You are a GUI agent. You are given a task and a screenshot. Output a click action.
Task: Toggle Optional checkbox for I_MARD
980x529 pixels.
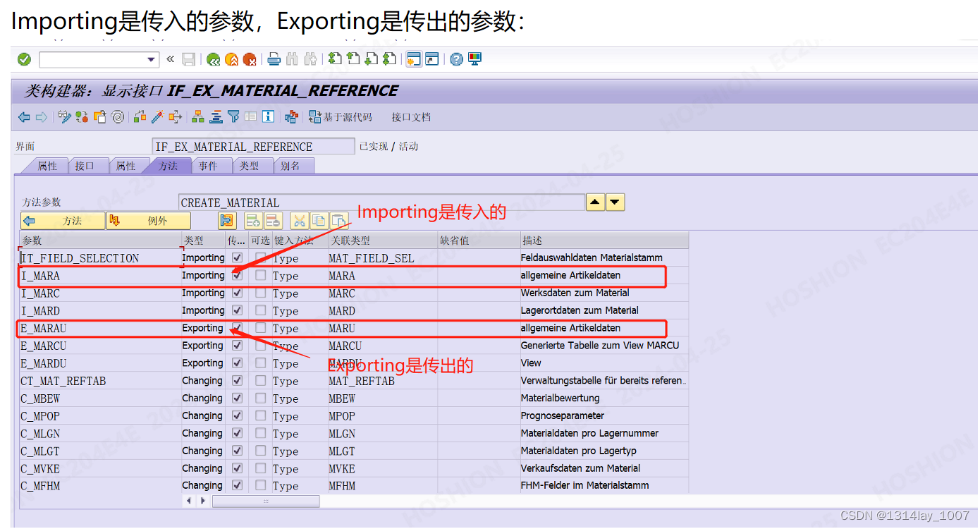coord(261,310)
